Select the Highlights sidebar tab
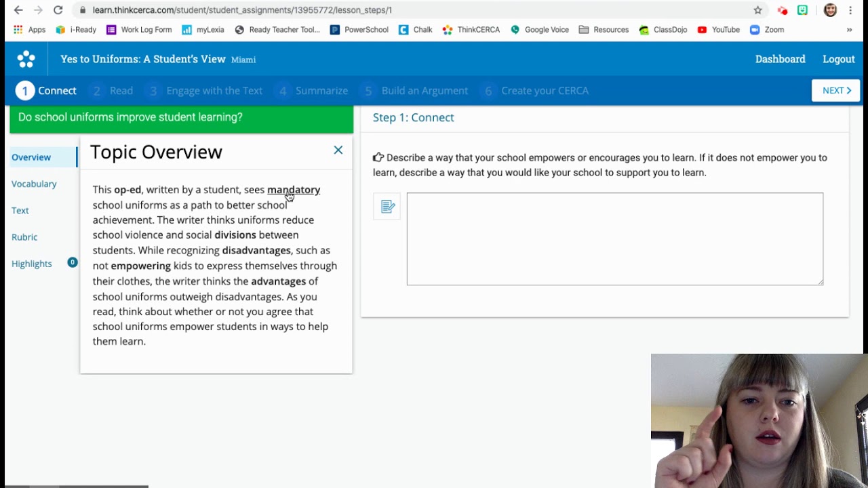The image size is (868, 488). point(32,264)
